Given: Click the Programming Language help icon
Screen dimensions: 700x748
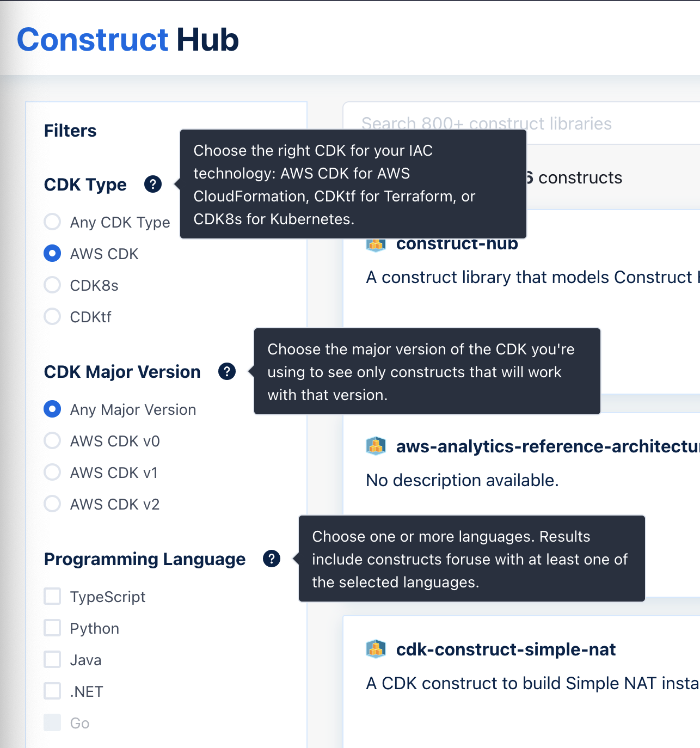Looking at the screenshot, I should coord(271,559).
